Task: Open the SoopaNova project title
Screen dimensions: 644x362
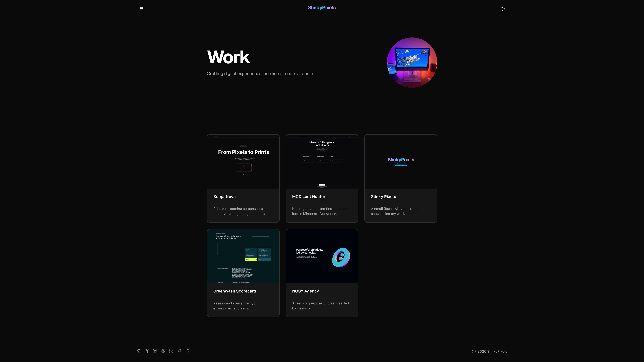Action: 224,197
